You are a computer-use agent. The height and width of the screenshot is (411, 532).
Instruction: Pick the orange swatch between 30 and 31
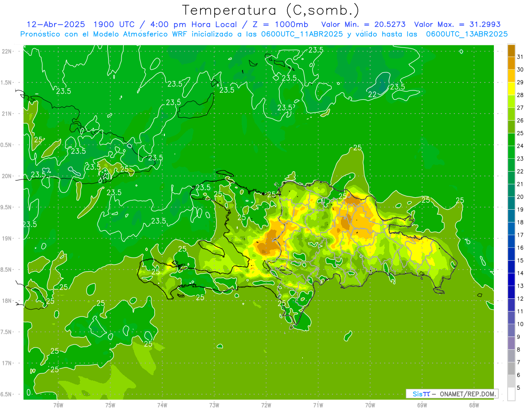click(x=511, y=63)
